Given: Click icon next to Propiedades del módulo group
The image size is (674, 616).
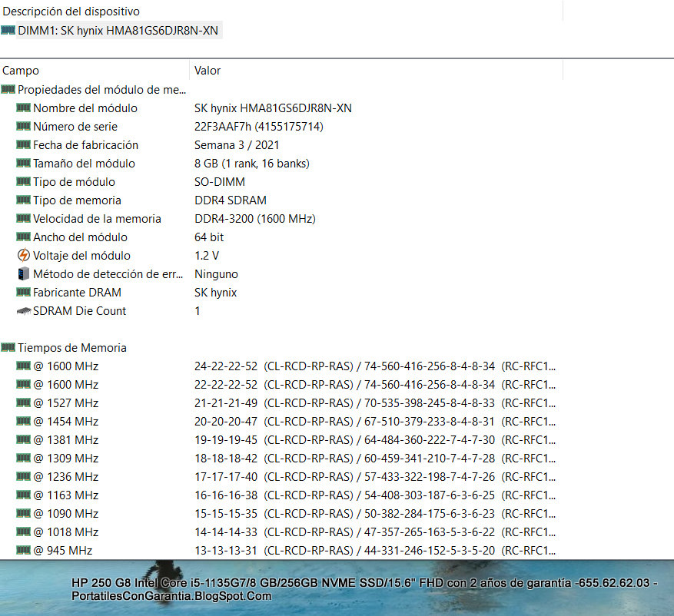Looking at the screenshot, I should point(8,89).
